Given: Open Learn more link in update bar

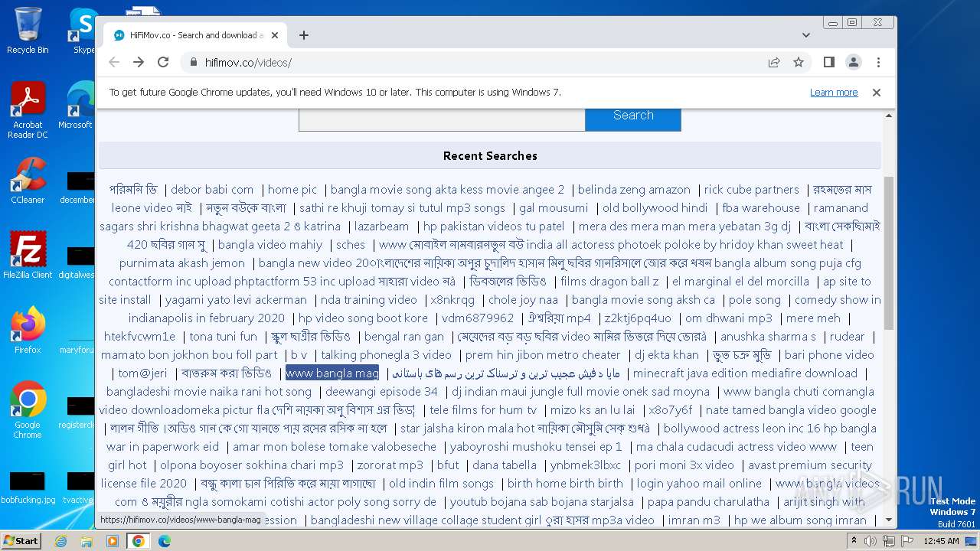Looking at the screenshot, I should tap(834, 93).
